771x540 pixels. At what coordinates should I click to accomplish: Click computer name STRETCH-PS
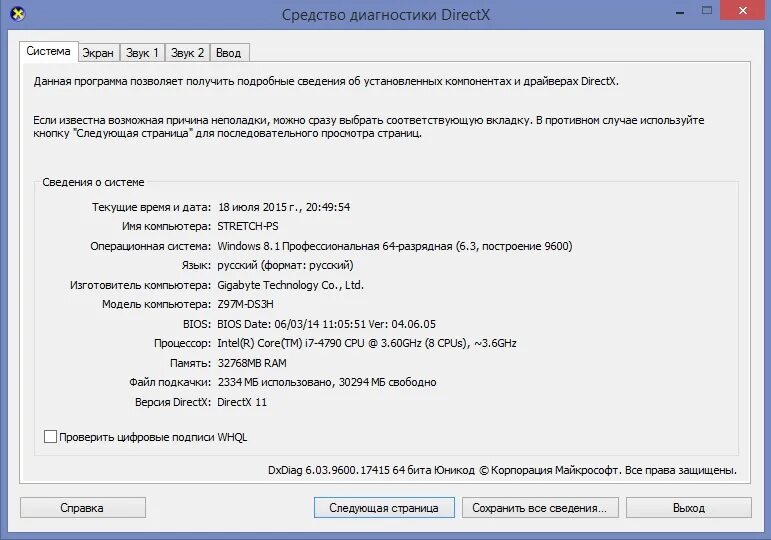248,226
